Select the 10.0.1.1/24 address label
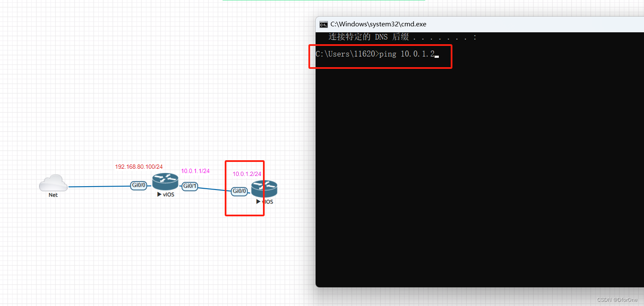This screenshot has width=644, height=306. click(195, 171)
